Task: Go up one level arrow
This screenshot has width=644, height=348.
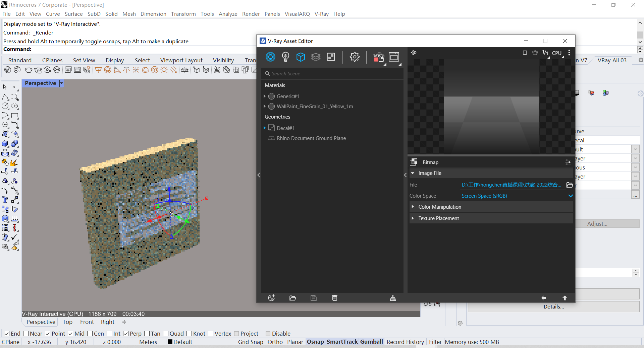Action: point(565,298)
